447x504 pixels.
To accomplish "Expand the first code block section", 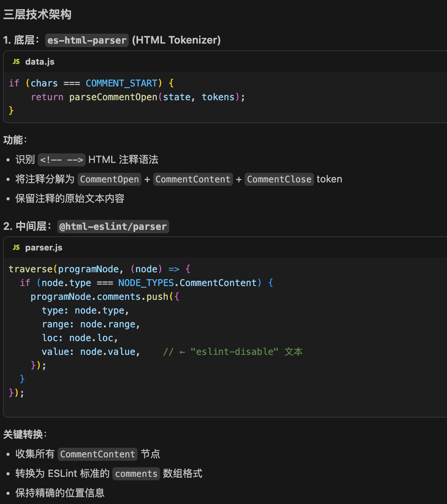I will click(x=223, y=62).
